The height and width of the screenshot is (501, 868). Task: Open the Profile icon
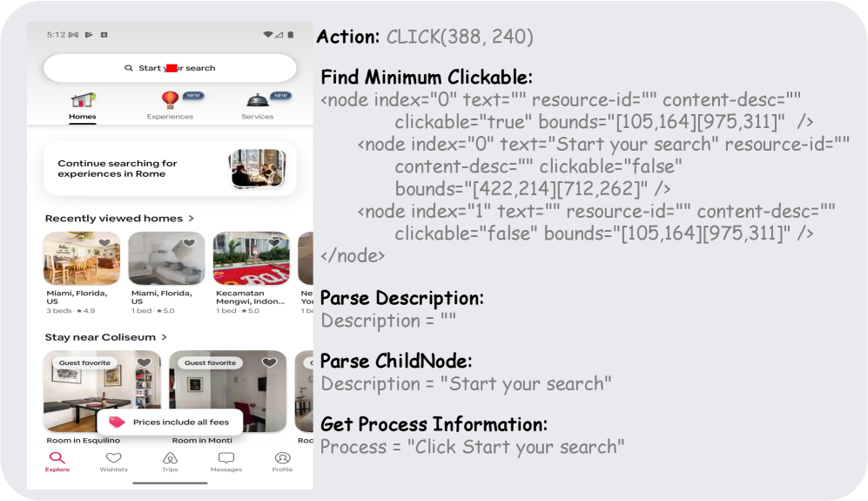point(282,457)
